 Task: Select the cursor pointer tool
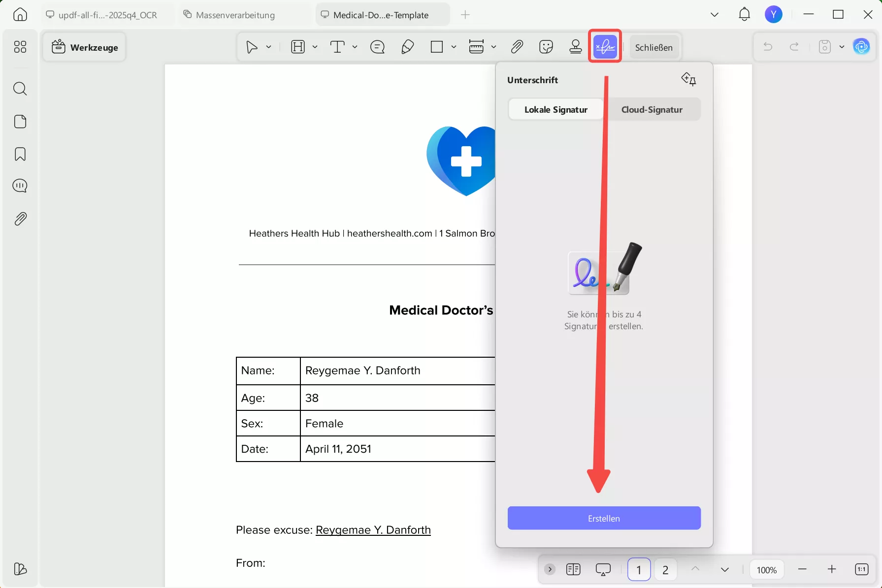click(x=252, y=47)
